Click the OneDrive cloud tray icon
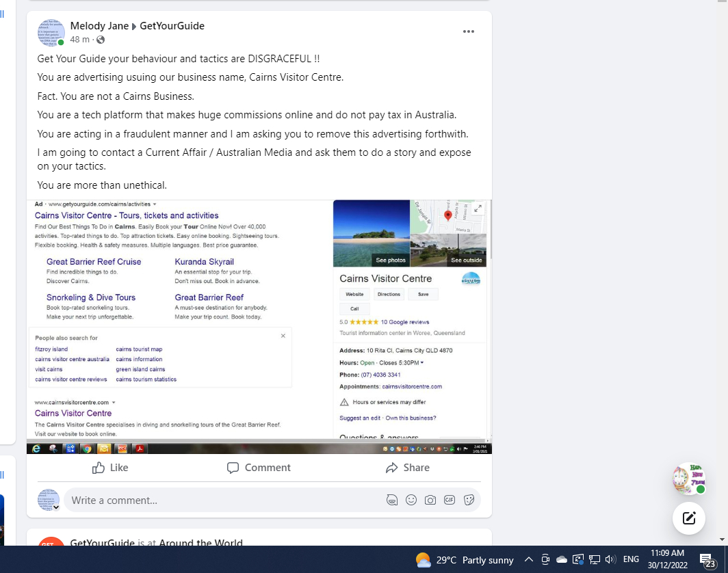 click(561, 559)
